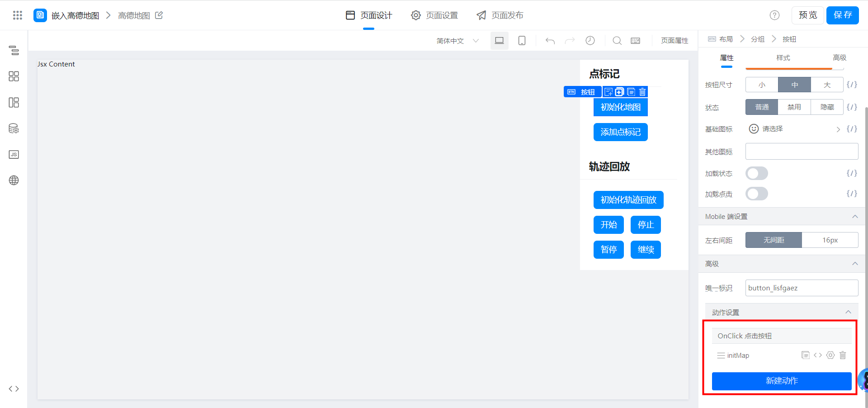Open the JS actions panel icon
This screenshot has height=408, width=868.
coord(14,155)
